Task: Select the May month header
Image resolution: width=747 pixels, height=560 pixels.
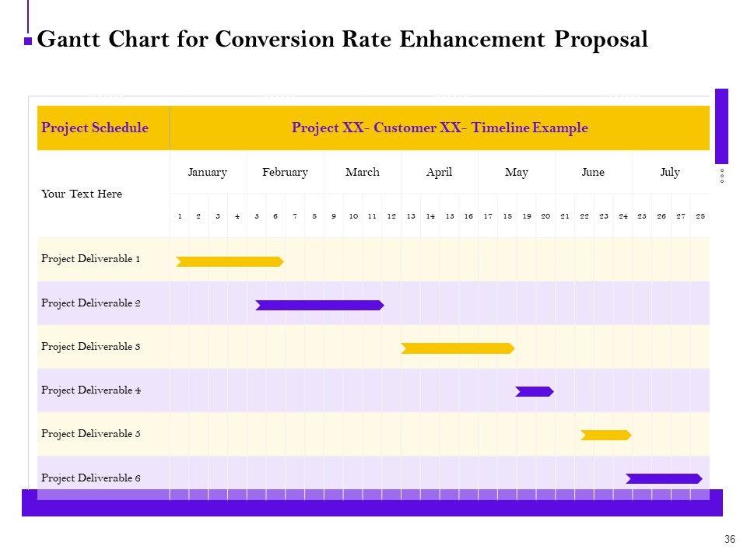Action: pyautogui.click(x=517, y=172)
